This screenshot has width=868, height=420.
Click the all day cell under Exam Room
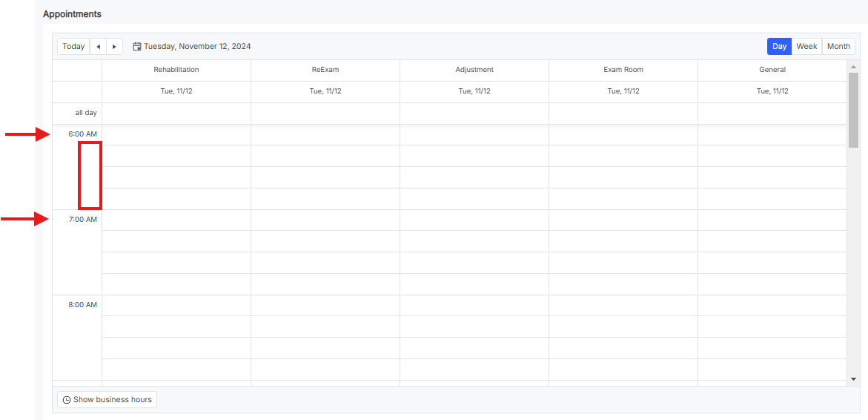(623, 114)
